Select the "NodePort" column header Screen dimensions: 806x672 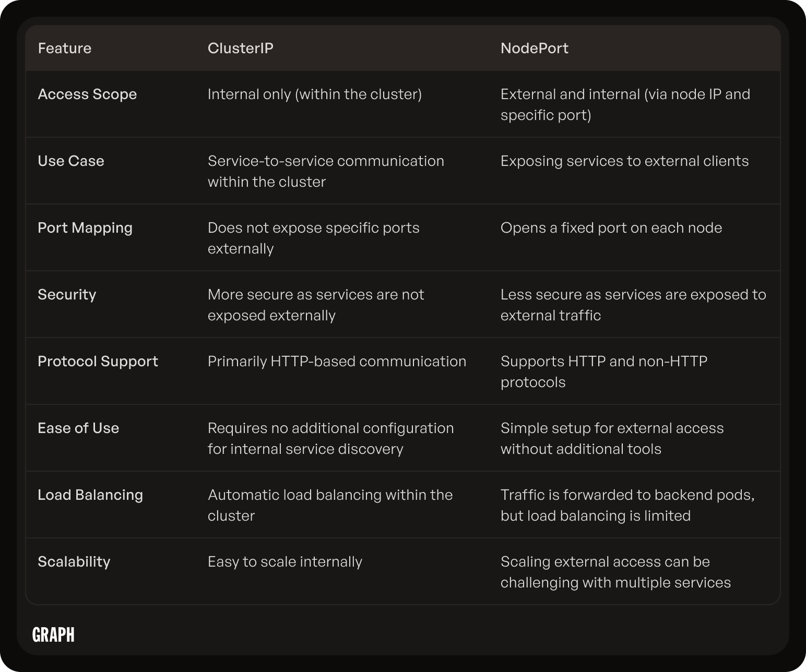(x=535, y=49)
